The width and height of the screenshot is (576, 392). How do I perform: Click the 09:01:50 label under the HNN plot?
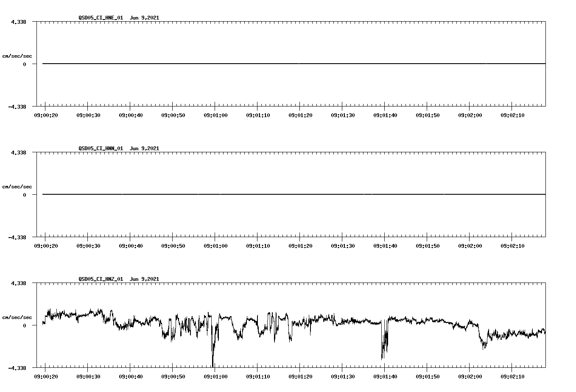[428, 246]
